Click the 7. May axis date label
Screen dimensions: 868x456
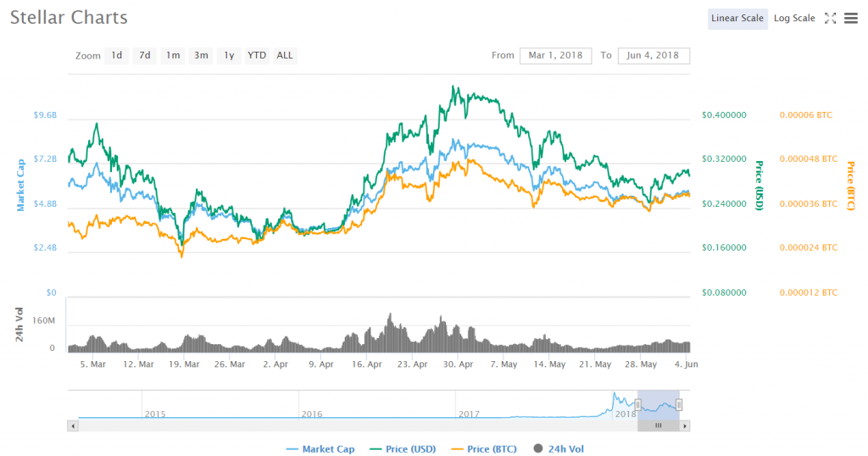504,364
